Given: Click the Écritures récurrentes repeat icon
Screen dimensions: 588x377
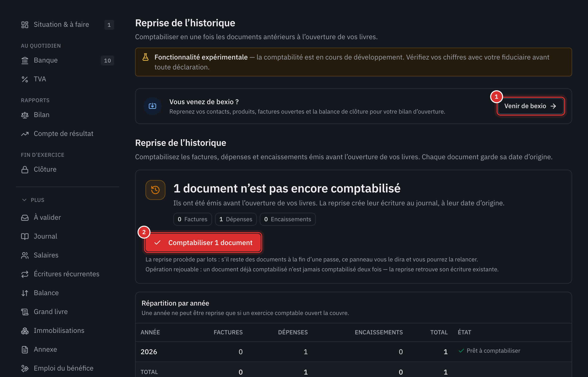Looking at the screenshot, I should pyautogui.click(x=25, y=274).
